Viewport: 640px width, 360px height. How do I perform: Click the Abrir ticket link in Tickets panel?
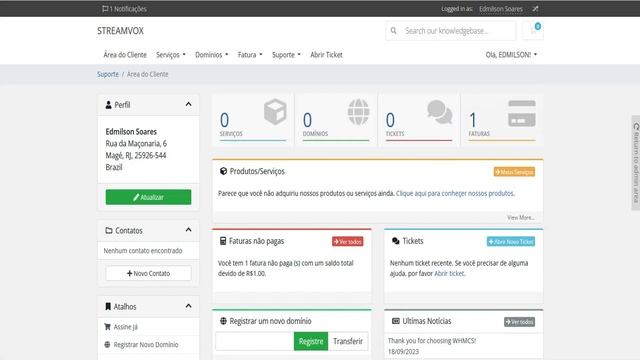pyautogui.click(x=449, y=273)
